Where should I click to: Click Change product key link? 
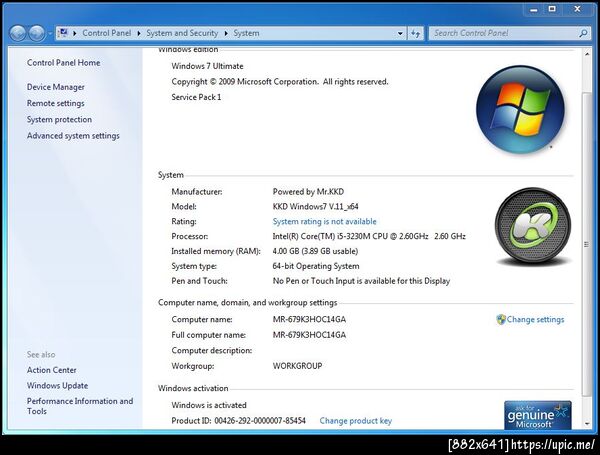click(x=355, y=421)
